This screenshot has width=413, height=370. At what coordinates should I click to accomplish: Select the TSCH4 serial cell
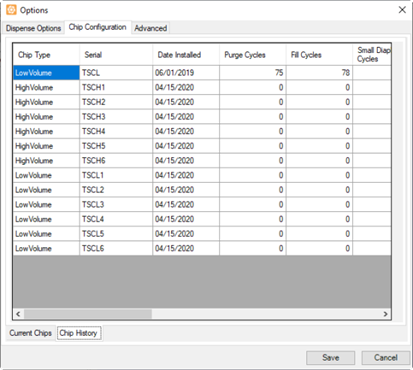(x=116, y=131)
